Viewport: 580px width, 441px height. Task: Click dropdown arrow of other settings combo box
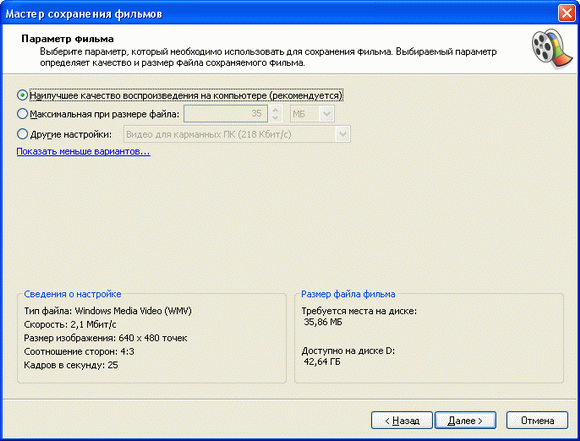point(343,134)
